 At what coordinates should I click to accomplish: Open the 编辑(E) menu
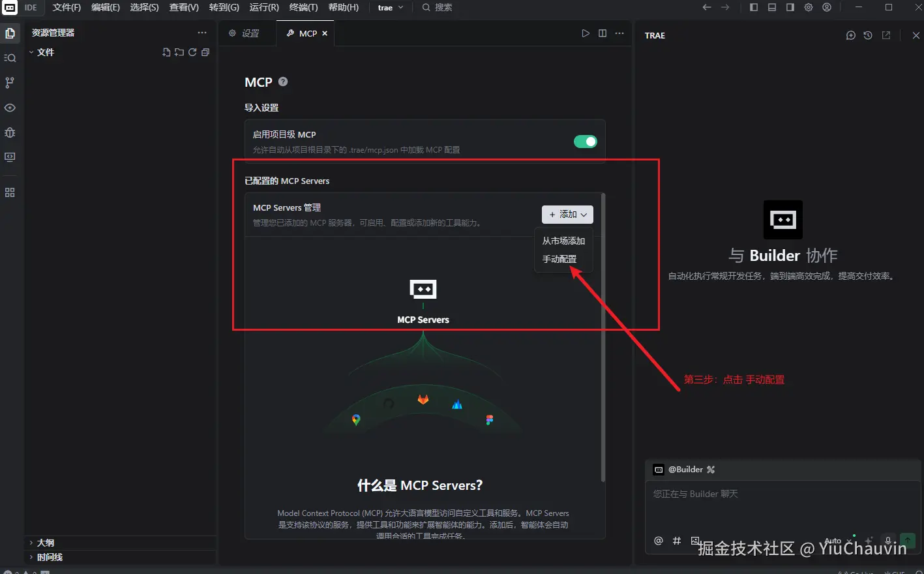[106, 8]
